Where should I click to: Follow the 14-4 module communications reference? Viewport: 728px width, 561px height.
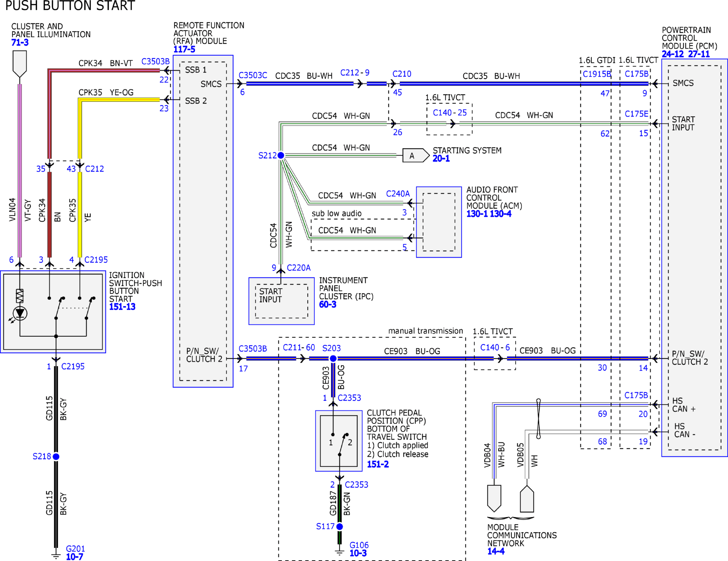pyautogui.click(x=496, y=551)
